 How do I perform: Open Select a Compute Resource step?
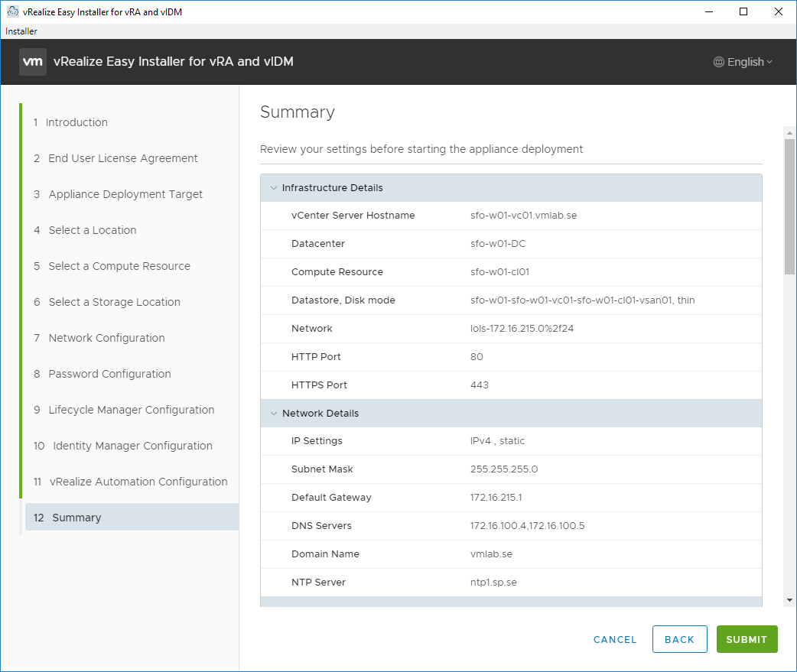click(x=112, y=266)
